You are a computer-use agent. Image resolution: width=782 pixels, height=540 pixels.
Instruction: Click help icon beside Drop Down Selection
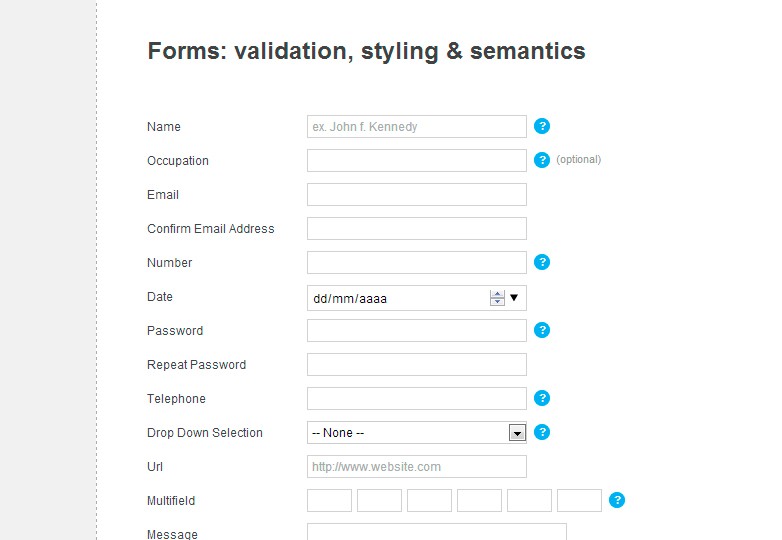[542, 432]
